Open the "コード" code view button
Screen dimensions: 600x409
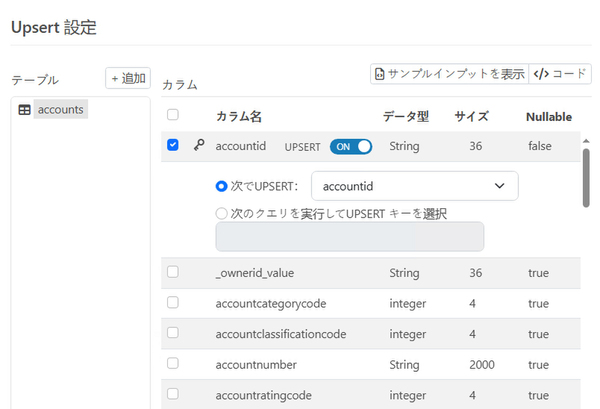[x=560, y=74]
